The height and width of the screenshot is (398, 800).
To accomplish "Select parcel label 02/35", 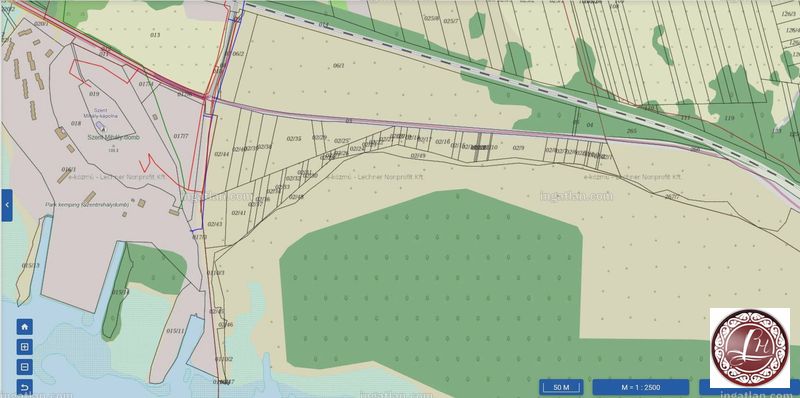I will pos(294,138).
